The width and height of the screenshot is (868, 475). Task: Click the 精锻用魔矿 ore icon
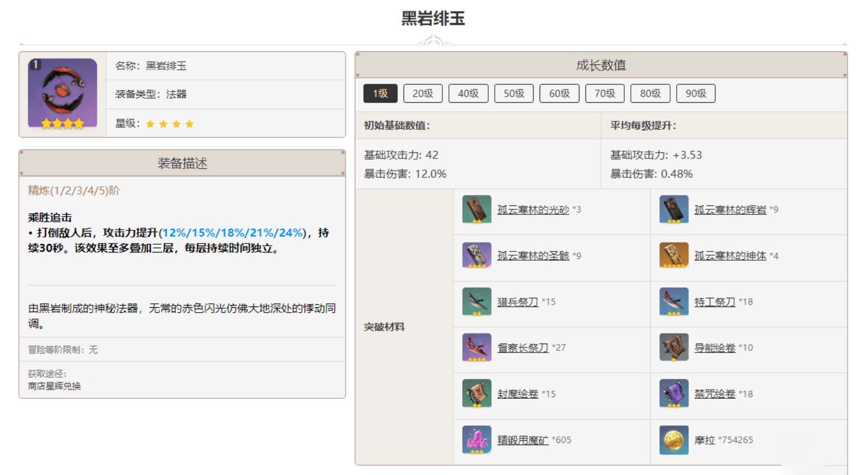(477, 440)
